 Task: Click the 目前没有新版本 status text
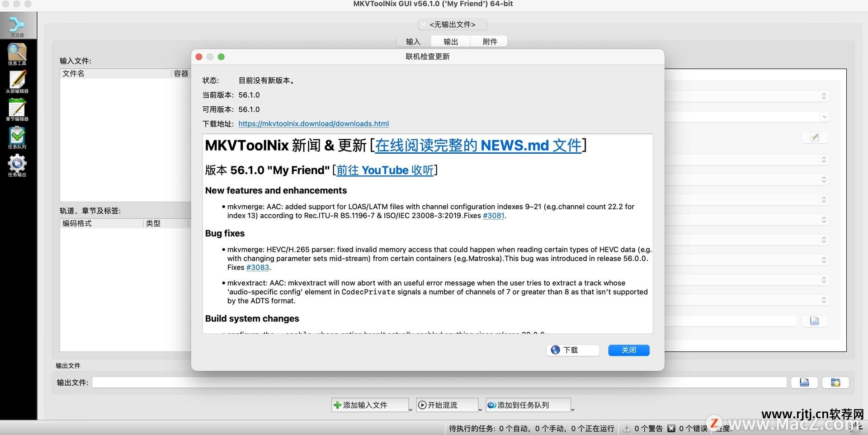click(267, 80)
